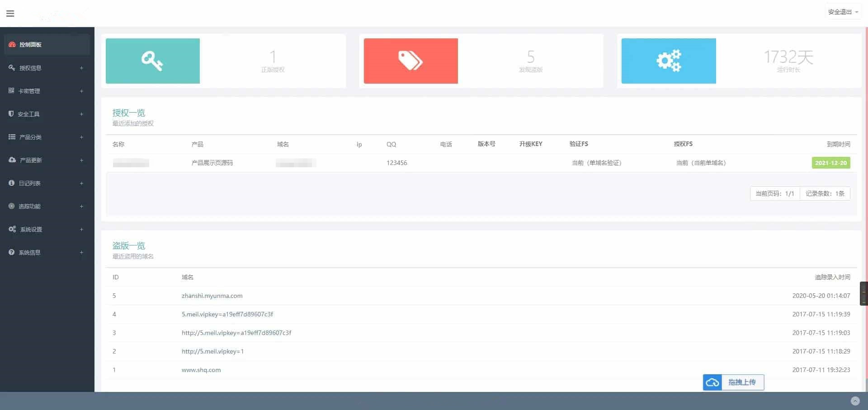Click 当前（单域名验证） cell
Image resolution: width=868 pixels, height=410 pixels.
click(x=597, y=163)
